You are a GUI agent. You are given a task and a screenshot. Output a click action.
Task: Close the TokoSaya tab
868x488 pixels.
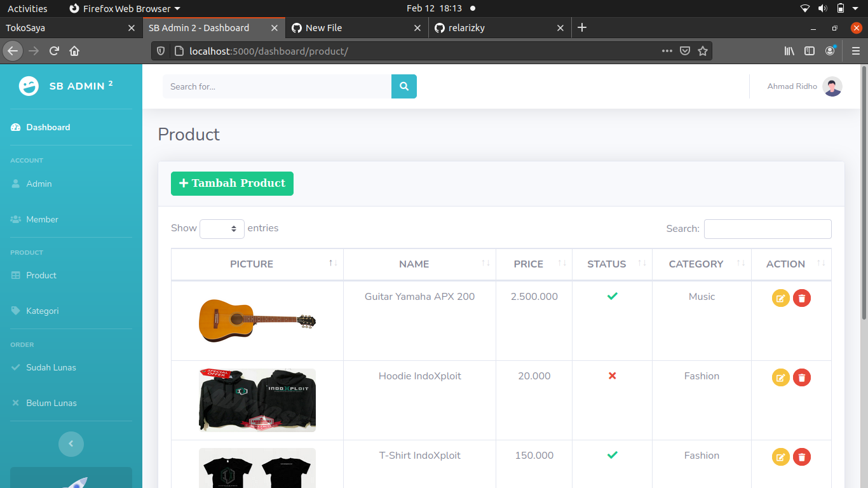pyautogui.click(x=132, y=28)
